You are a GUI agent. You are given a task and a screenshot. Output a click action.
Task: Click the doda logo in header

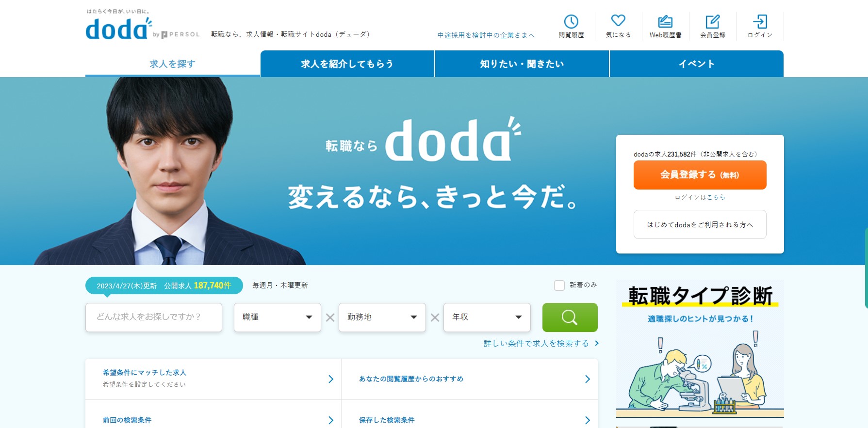[x=119, y=29]
